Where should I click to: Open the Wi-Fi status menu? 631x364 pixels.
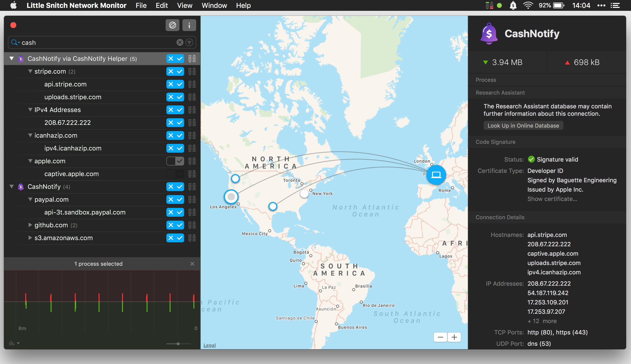tap(528, 5)
